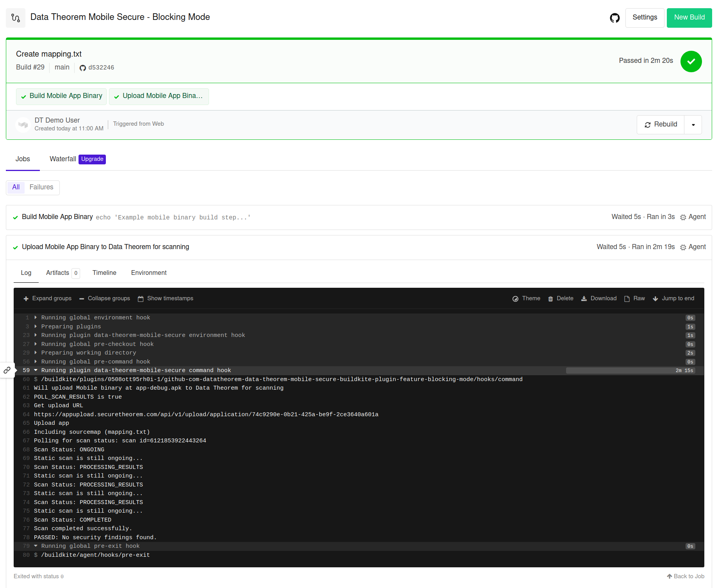The height and width of the screenshot is (588, 718).
Task: Click the main branch link
Action: (62, 68)
